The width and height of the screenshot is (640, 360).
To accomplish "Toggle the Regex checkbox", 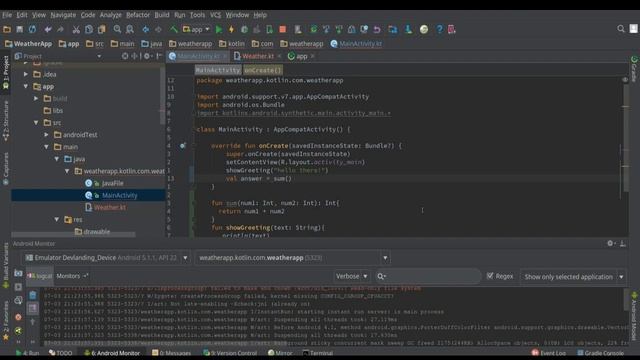I will point(490,276).
